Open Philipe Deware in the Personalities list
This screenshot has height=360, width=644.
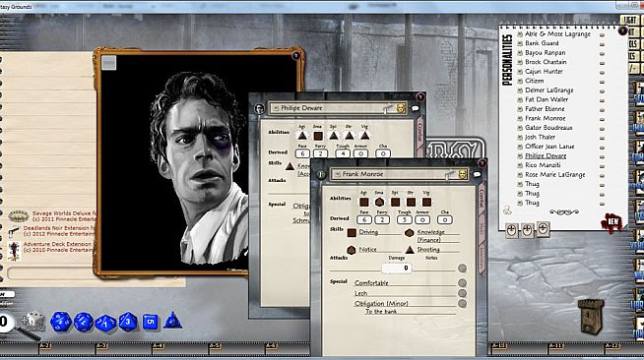tap(546, 155)
